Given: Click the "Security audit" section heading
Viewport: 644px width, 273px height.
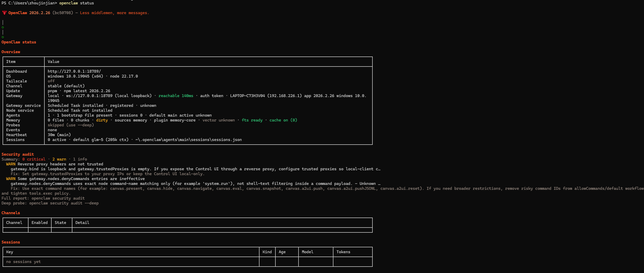Looking at the screenshot, I should pyautogui.click(x=18, y=154).
